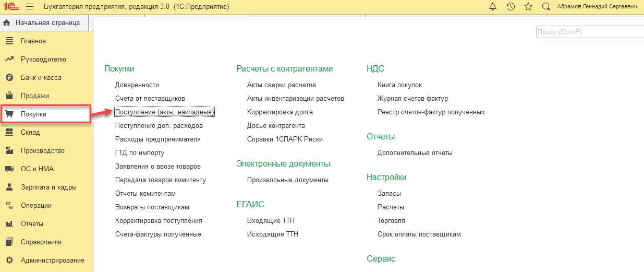The width and height of the screenshot is (644, 272).
Task: Open the hamburger main menu icon
Action: (x=29, y=7)
